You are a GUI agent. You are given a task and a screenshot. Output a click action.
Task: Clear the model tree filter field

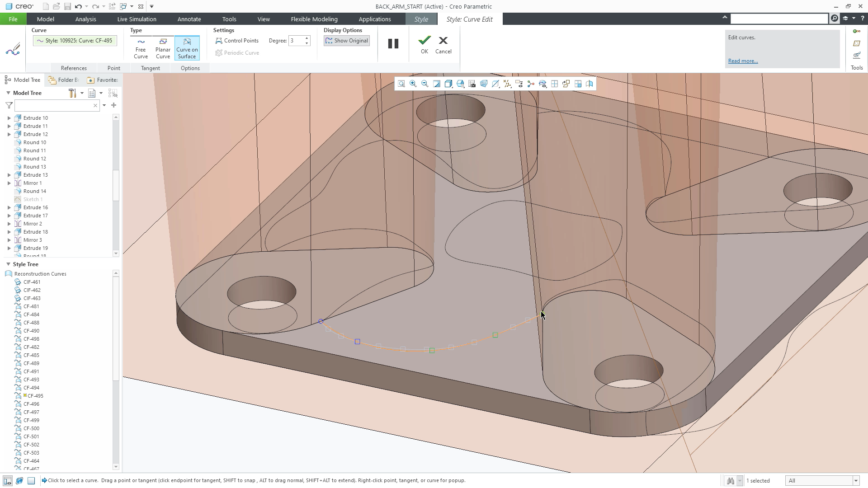point(95,105)
